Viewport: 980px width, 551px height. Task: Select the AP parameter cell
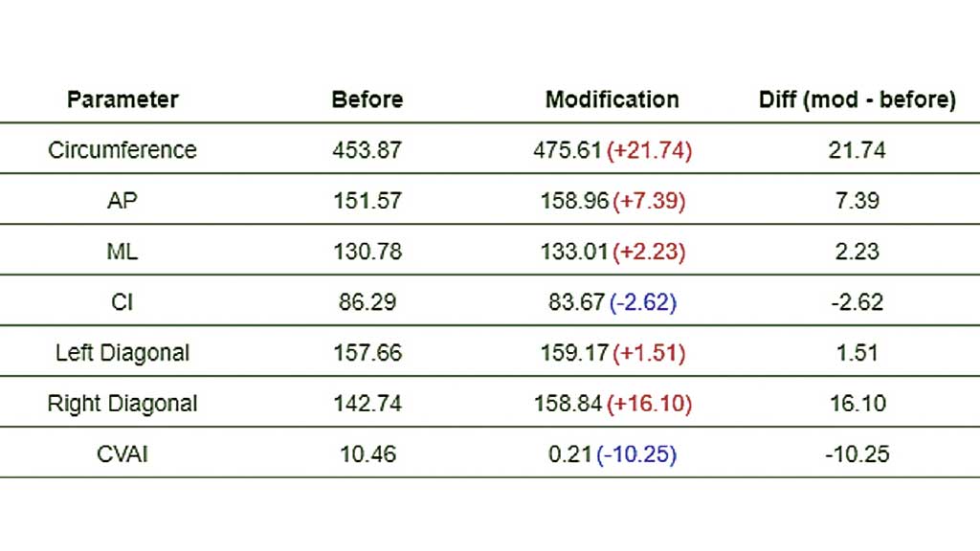pyautogui.click(x=122, y=201)
